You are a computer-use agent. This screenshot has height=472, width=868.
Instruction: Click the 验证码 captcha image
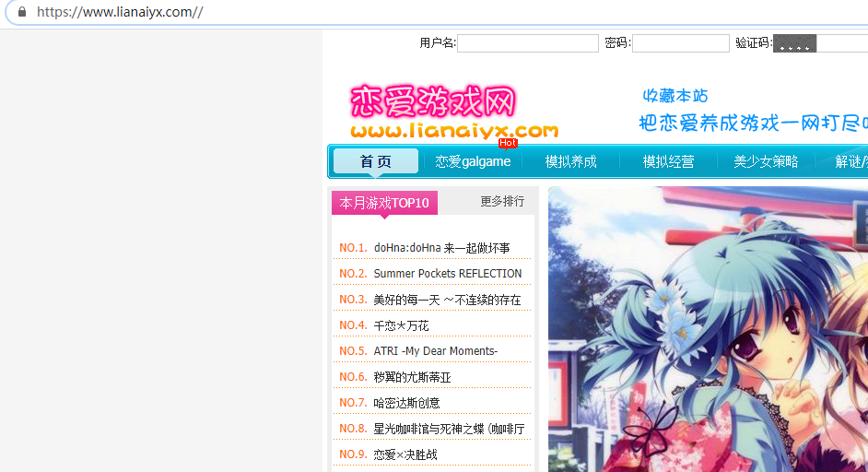(794, 43)
